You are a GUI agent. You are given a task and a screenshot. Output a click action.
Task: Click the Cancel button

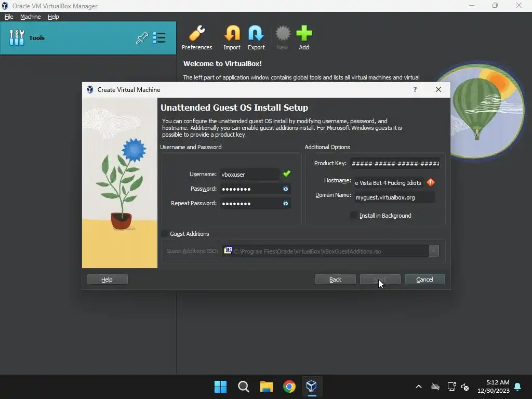tap(425, 279)
